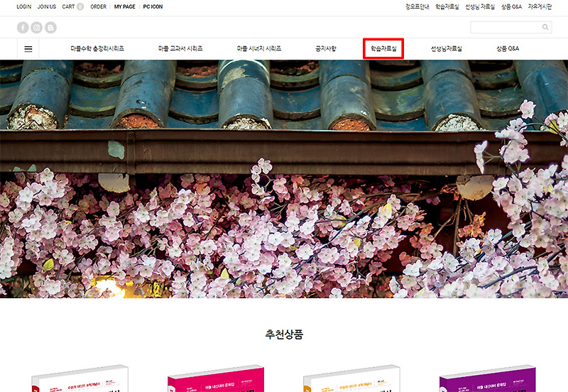Select 마플수학 총정리시리즈 in the main menu
This screenshot has height=392, width=568.
pos(97,48)
